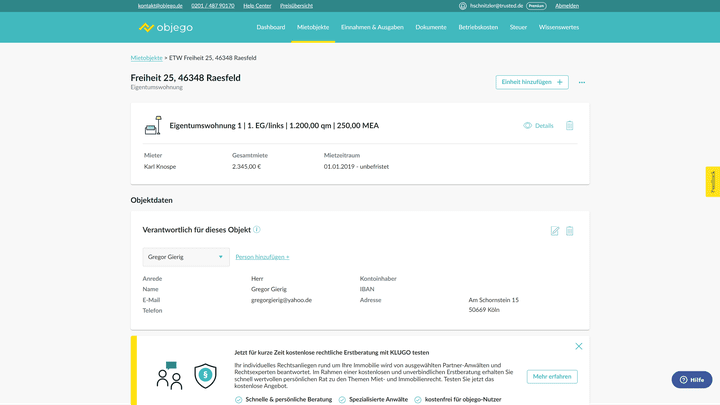The image size is (720, 405).
Task: View Details of Eigentumswohnung 1
Action: click(539, 126)
